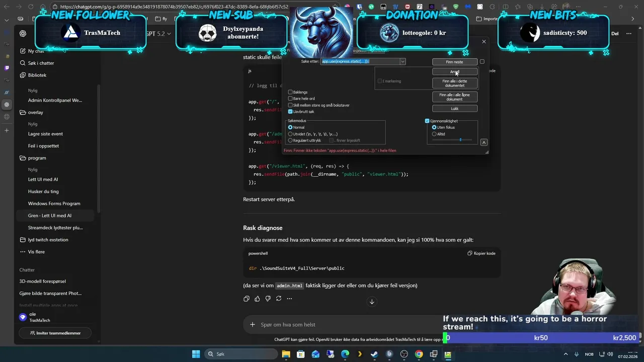The height and width of the screenshot is (362, 644).
Task: Select the Normal search mode radio
Action: click(x=290, y=127)
